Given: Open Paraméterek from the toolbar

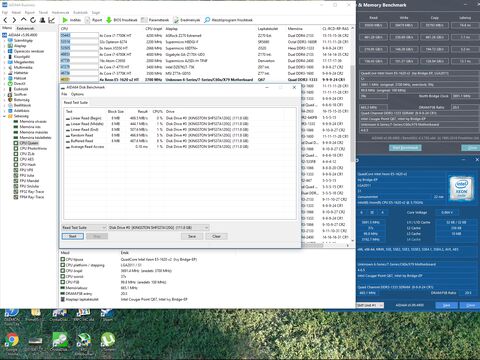Looking at the screenshot, I should coord(155,20).
